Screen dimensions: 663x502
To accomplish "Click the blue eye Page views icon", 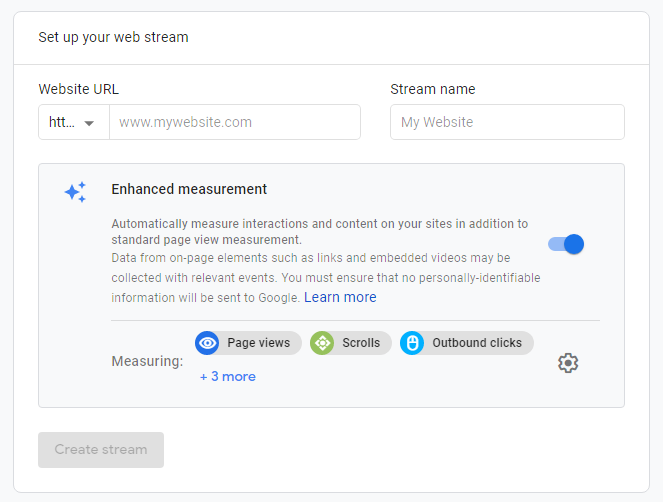I will tap(207, 343).
